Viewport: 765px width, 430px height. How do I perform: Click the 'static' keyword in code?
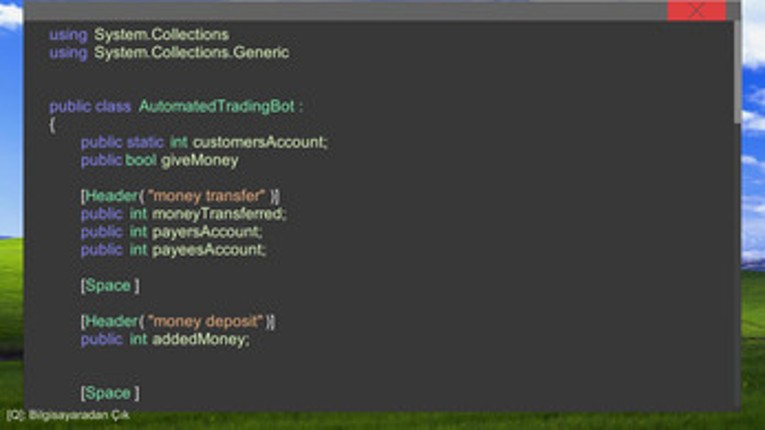(145, 142)
